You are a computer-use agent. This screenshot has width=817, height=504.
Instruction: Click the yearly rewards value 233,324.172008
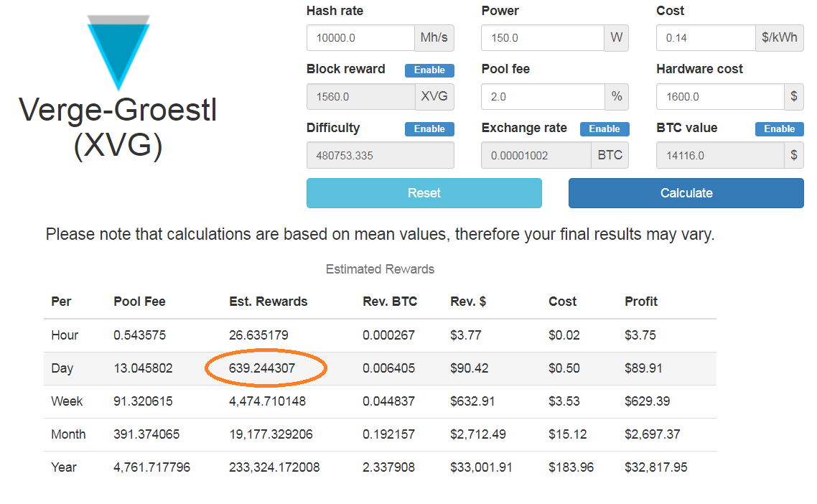pos(274,467)
